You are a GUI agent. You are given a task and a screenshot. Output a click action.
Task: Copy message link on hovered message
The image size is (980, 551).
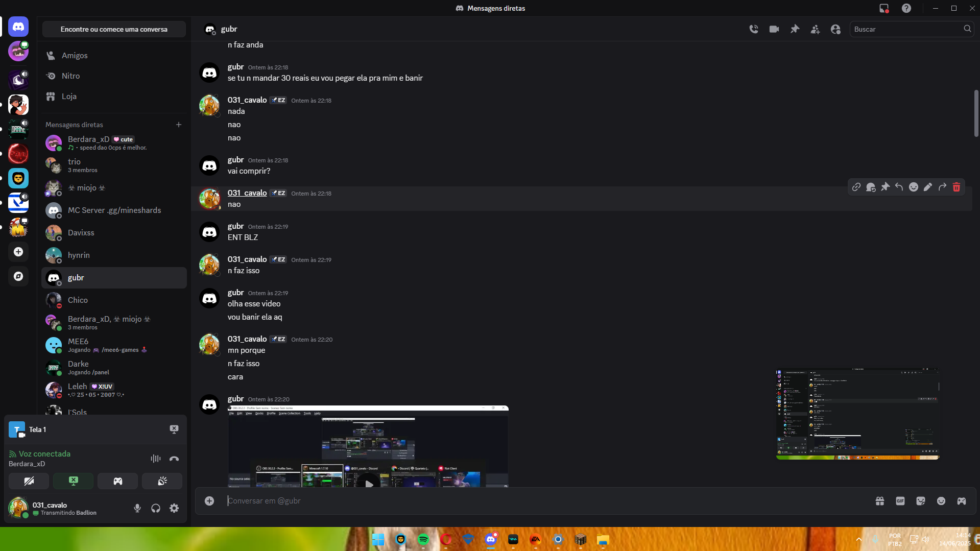pyautogui.click(x=856, y=187)
